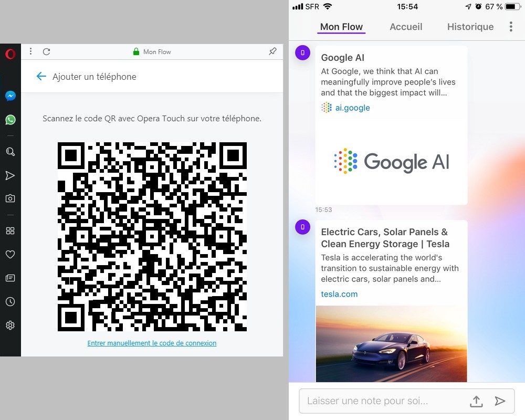525x420 pixels.
Task: Switch to the Historique tab
Action: (x=470, y=27)
